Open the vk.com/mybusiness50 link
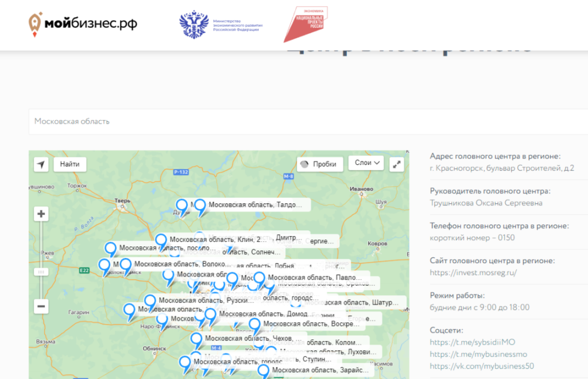Image resolution: width=588 pixels, height=379 pixels. 482,366
